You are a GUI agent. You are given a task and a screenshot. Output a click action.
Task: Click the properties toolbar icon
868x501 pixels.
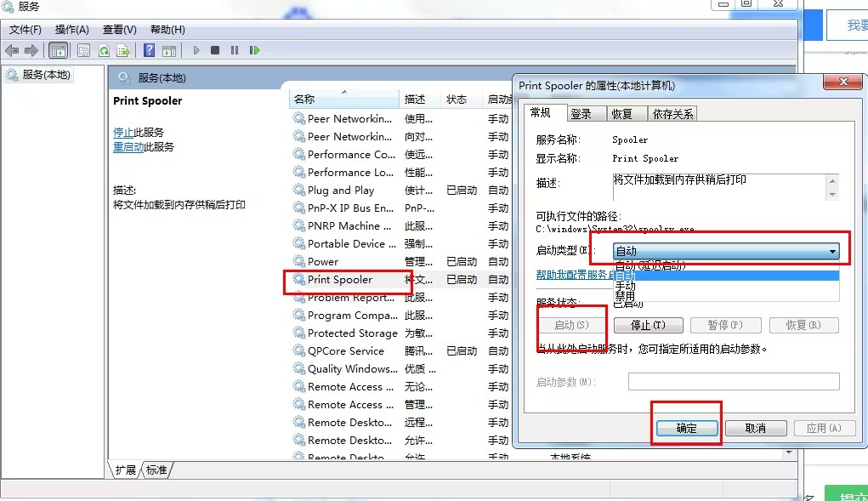(x=85, y=49)
